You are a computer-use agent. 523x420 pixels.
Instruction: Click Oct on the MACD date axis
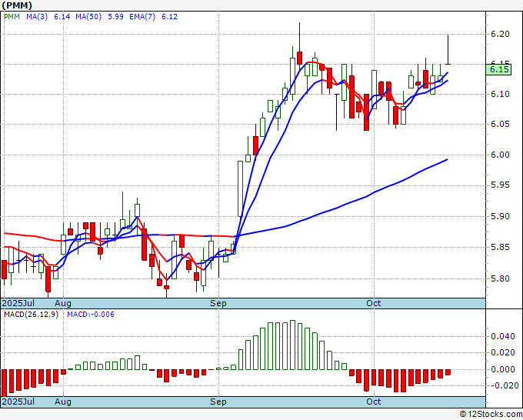373,402
